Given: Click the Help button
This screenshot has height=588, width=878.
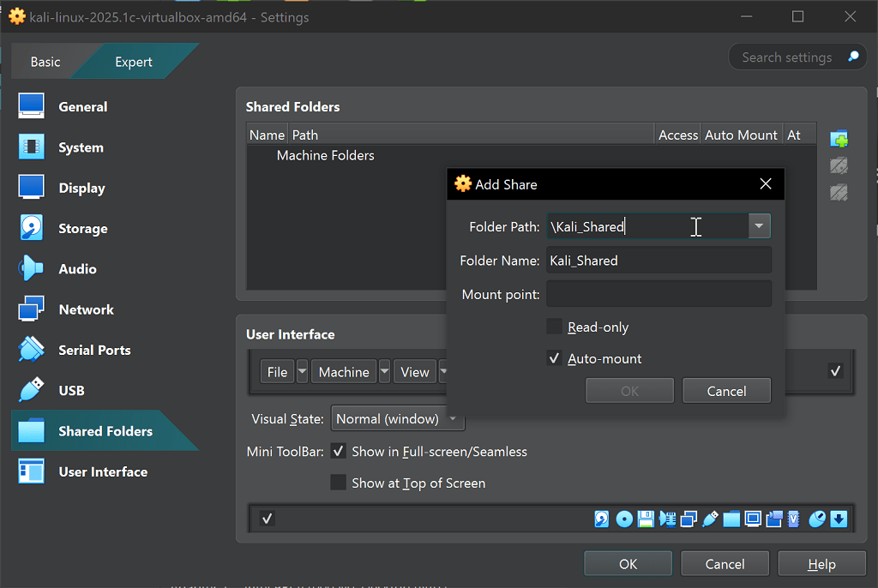Looking at the screenshot, I should 821,564.
